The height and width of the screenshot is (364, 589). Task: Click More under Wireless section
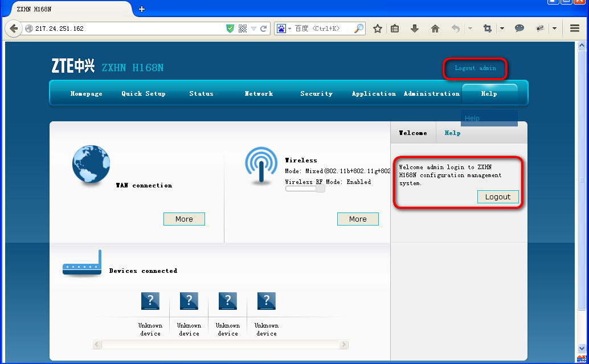tap(358, 219)
